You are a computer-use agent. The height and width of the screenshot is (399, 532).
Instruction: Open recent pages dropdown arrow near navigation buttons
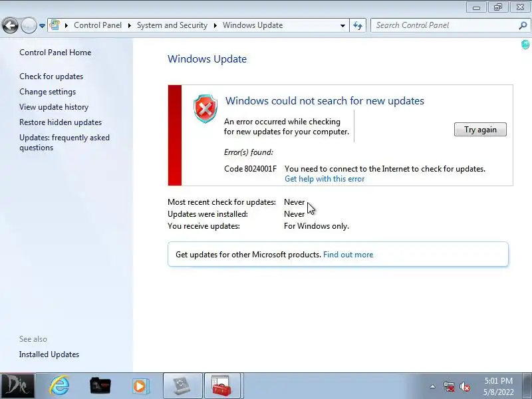tap(42, 25)
